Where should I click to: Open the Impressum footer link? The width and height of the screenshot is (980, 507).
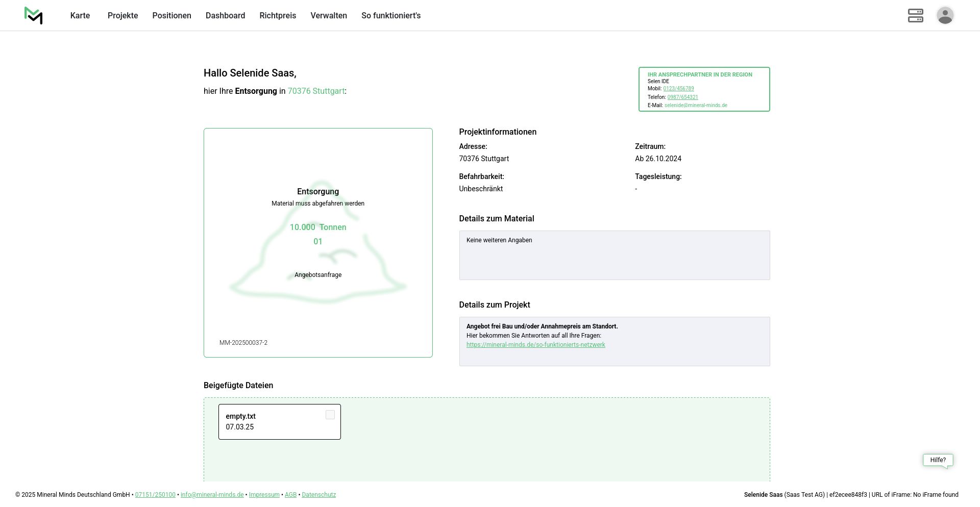(264, 495)
